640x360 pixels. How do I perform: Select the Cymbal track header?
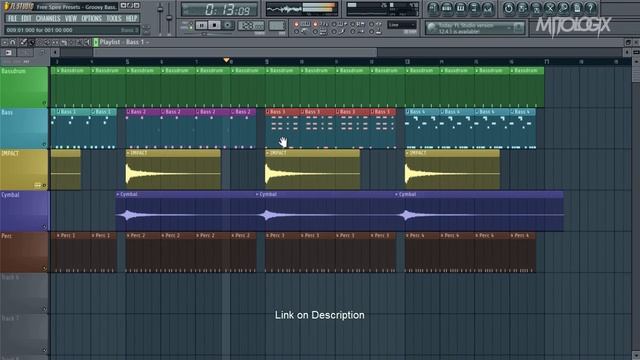click(24, 211)
